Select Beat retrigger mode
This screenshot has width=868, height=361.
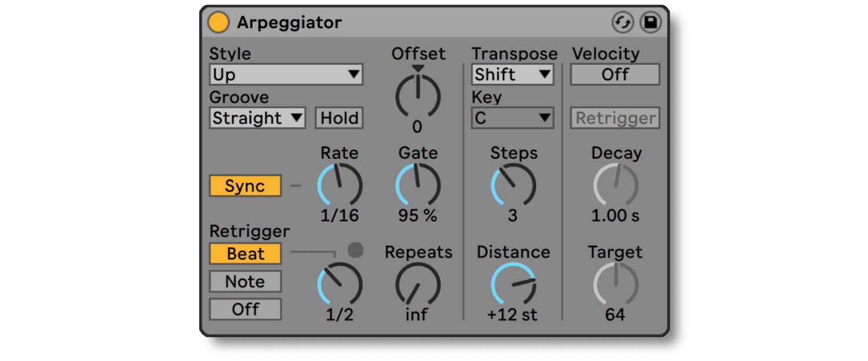(245, 254)
